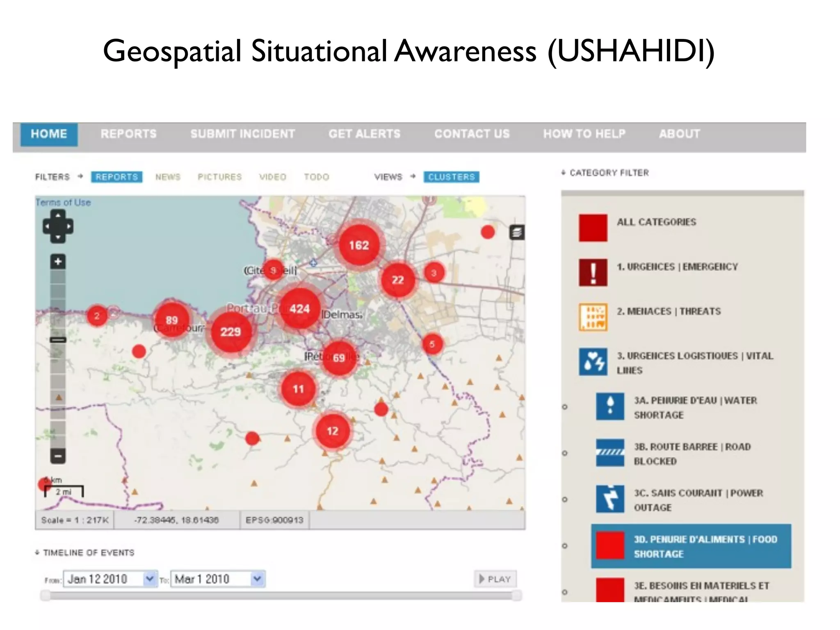Click the 424 reports cluster marker
Viewport: 840px width, 630px height.
click(x=299, y=308)
